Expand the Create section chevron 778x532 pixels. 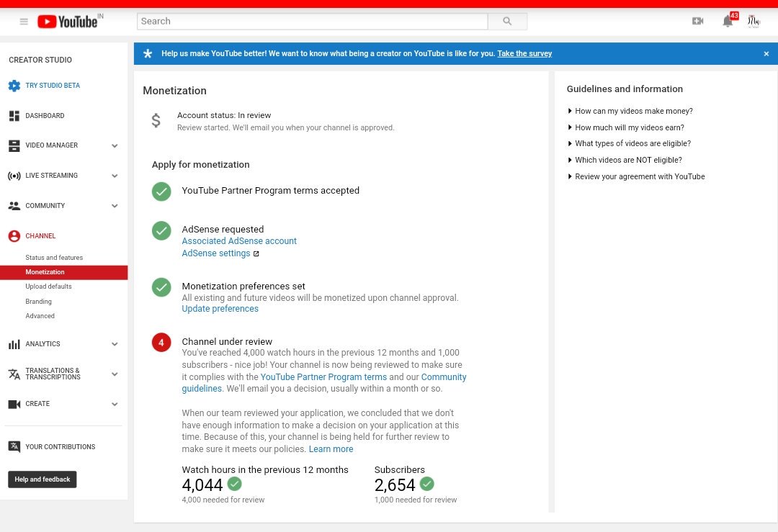coord(115,404)
